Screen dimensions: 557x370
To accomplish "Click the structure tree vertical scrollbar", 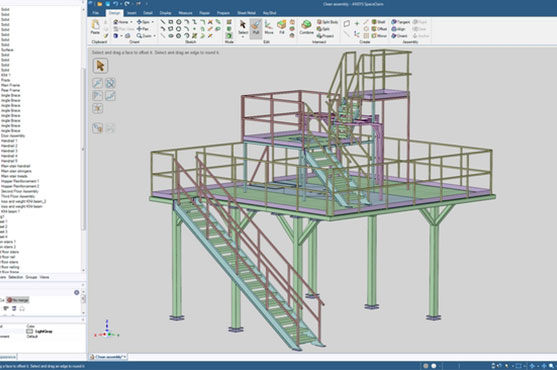I will pyautogui.click(x=84, y=149).
